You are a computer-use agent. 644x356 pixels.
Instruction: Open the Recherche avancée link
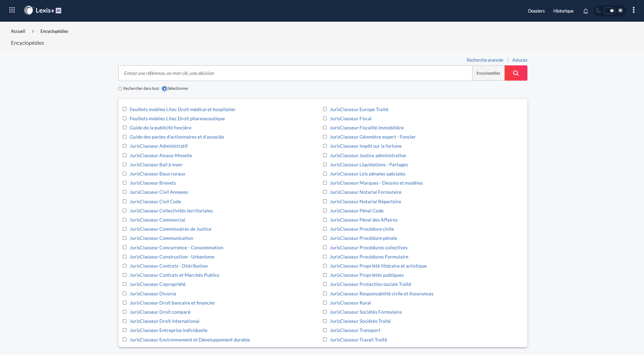(x=485, y=60)
